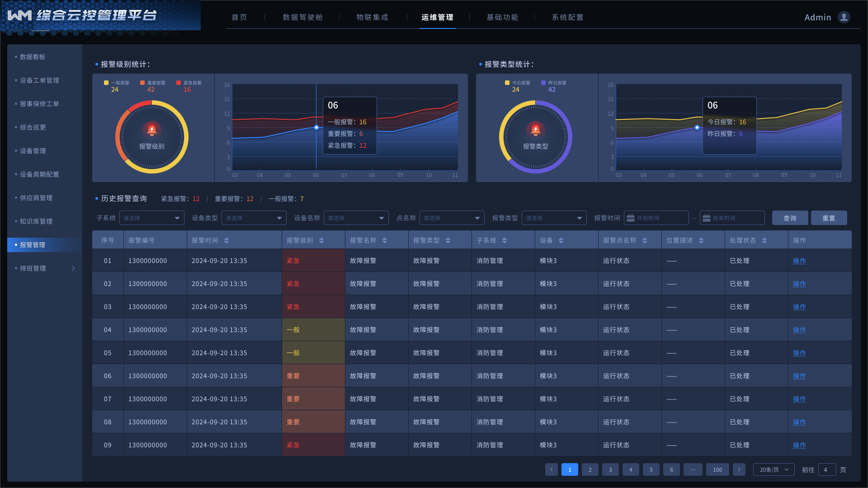
Task: Open 设备工单管理 in the sidebar
Action: [39, 80]
